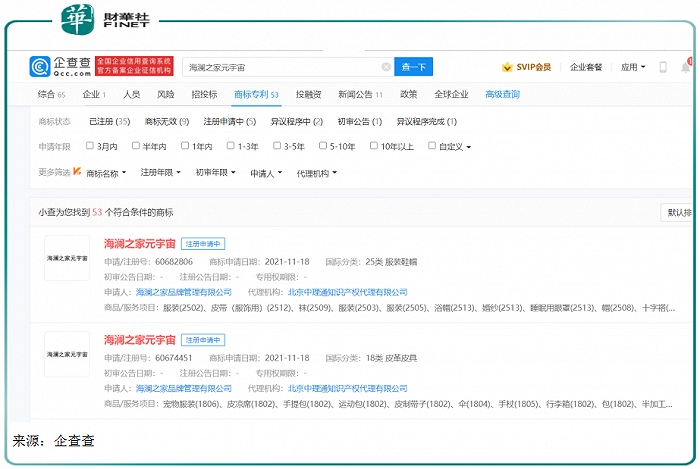Click the notification bell icon

click(686, 67)
